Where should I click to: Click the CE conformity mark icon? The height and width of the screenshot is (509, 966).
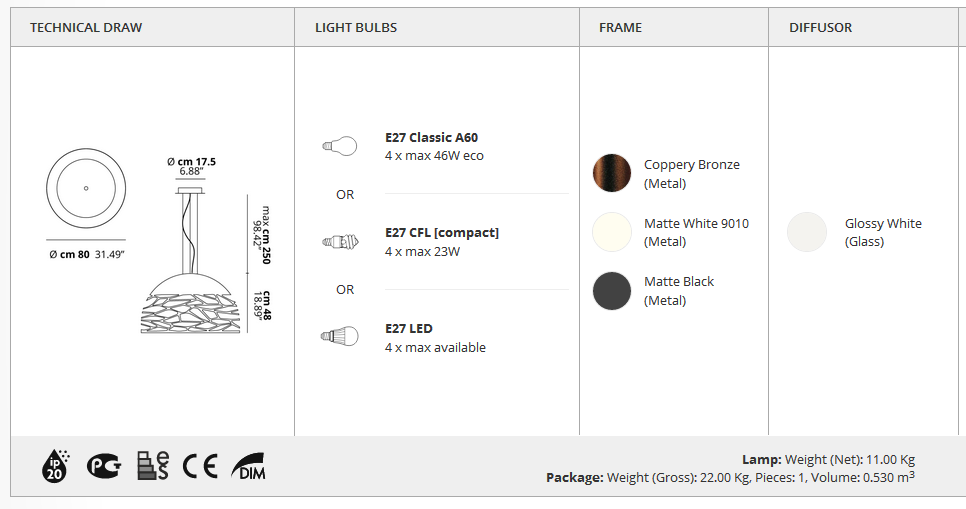[x=200, y=466]
